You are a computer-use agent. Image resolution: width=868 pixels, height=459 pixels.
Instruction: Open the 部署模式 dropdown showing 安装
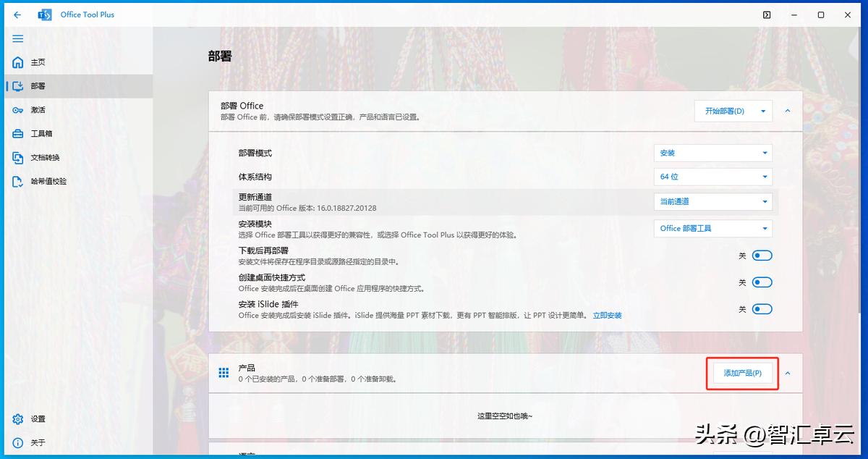point(712,152)
